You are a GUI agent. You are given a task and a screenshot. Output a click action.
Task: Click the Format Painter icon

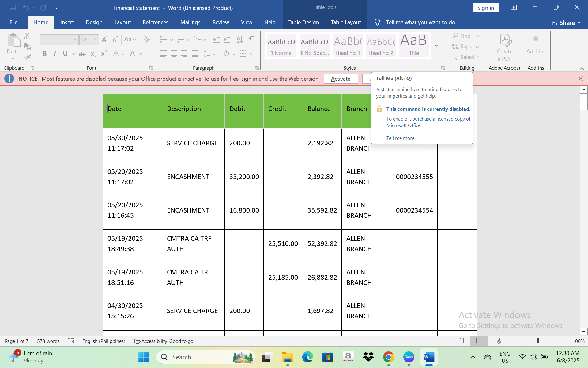28,57
